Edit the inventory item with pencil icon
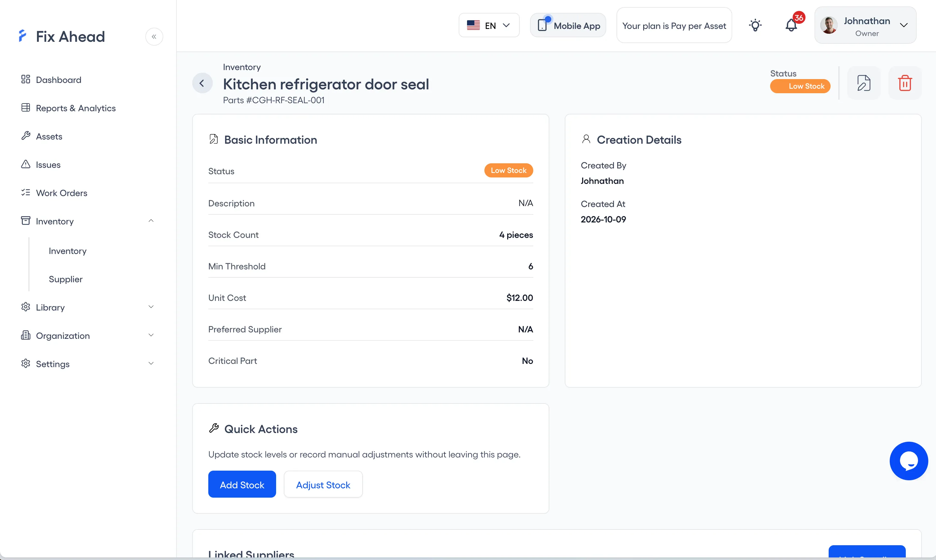The height and width of the screenshot is (560, 936). coord(864,83)
